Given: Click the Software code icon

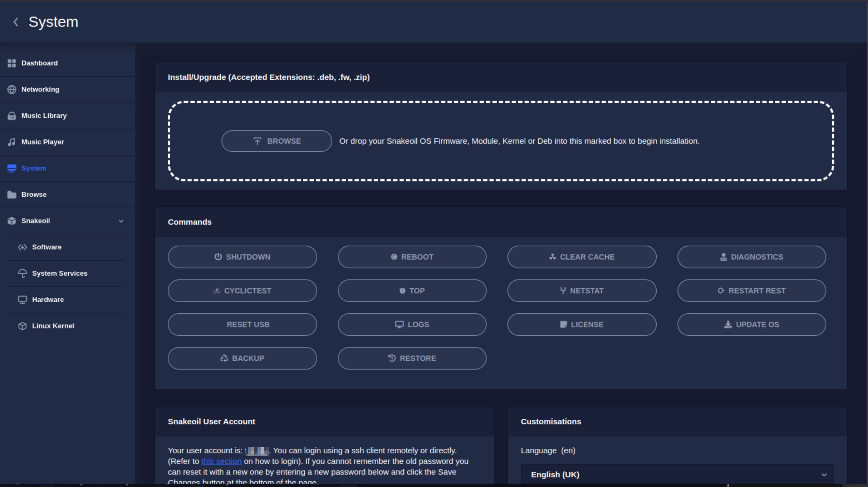Looking at the screenshot, I should coord(23,247).
